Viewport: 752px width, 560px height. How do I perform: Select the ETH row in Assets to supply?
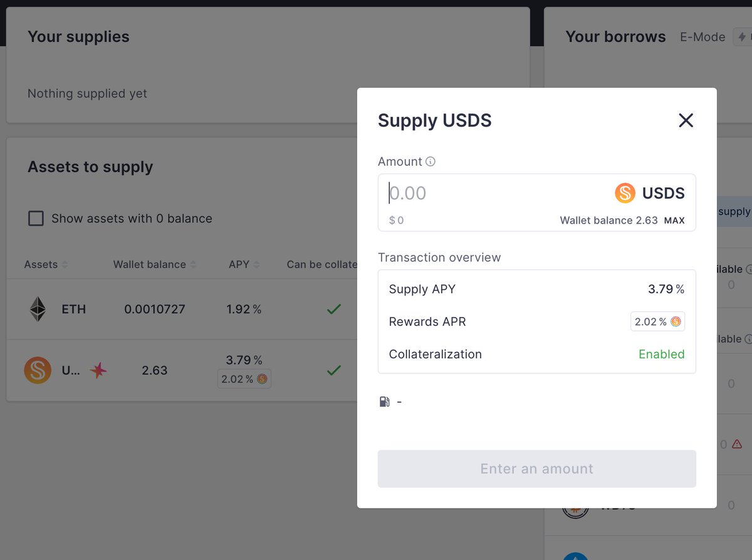point(182,309)
